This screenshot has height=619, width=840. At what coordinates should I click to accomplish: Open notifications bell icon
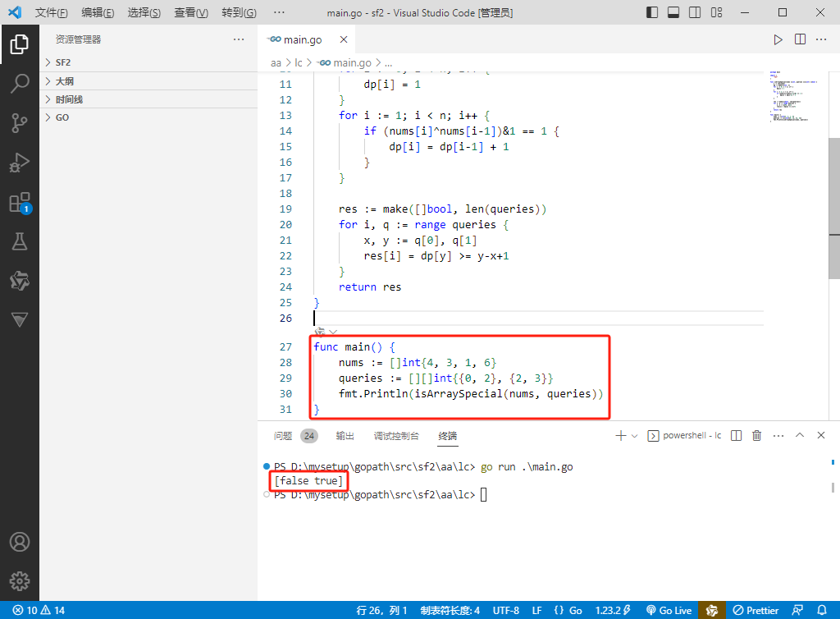[x=821, y=611]
